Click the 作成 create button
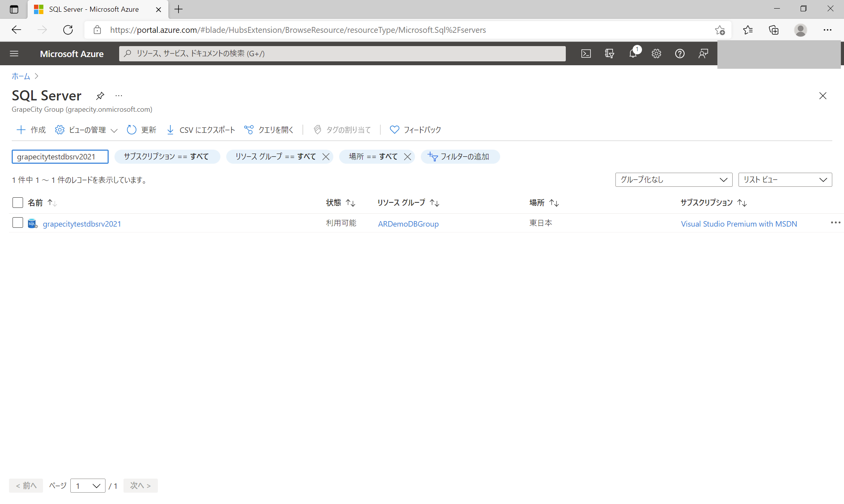This screenshot has width=844, height=504. pos(31,130)
